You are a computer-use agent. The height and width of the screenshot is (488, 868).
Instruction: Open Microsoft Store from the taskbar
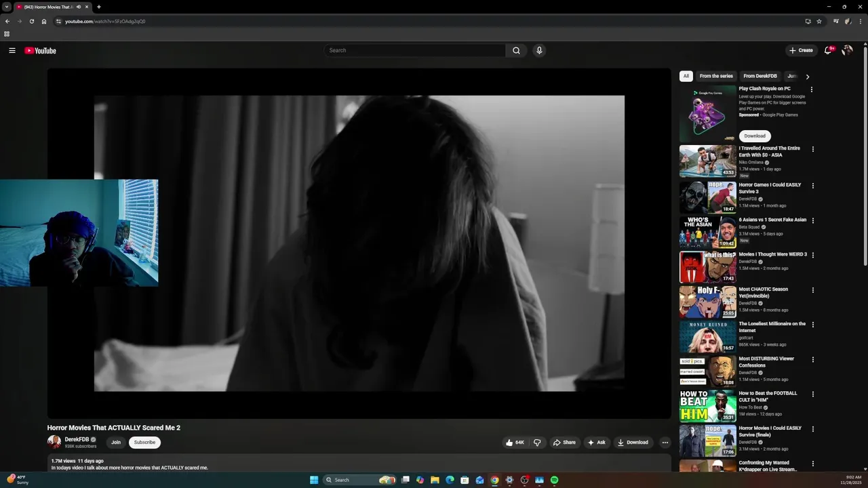pos(465,480)
